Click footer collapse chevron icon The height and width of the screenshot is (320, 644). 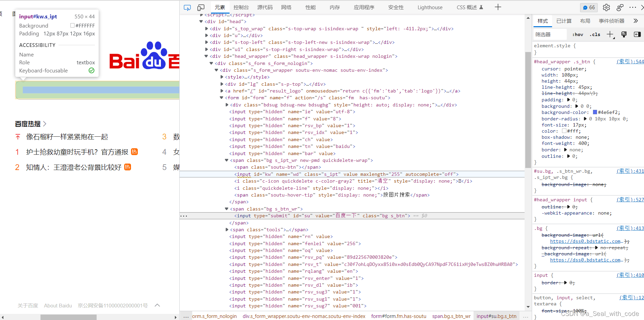[157, 305]
